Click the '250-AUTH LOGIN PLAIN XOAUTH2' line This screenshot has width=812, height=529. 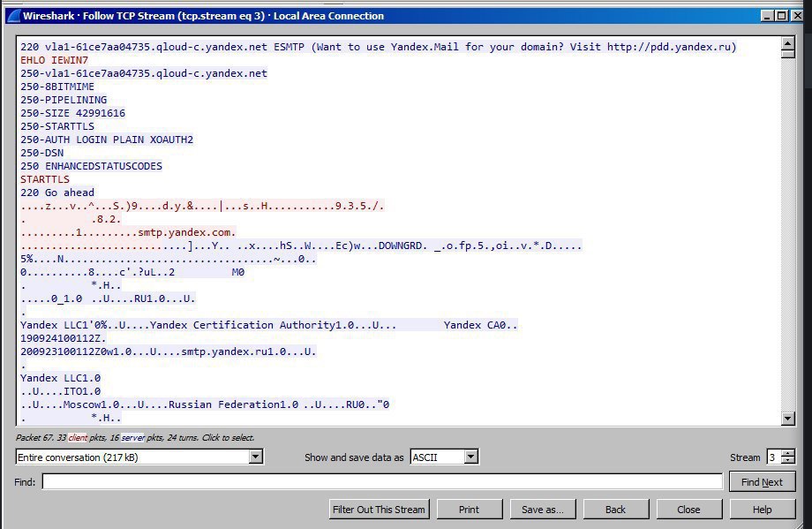107,140
